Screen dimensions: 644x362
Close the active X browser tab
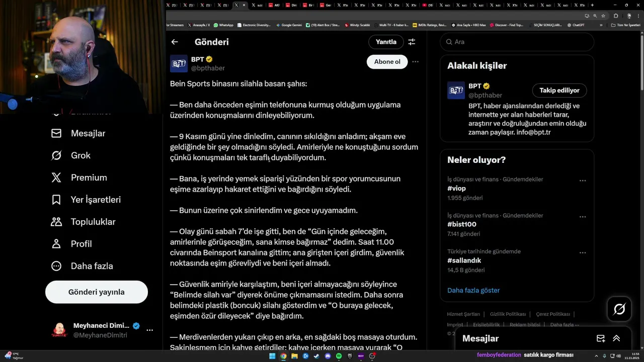click(x=244, y=5)
